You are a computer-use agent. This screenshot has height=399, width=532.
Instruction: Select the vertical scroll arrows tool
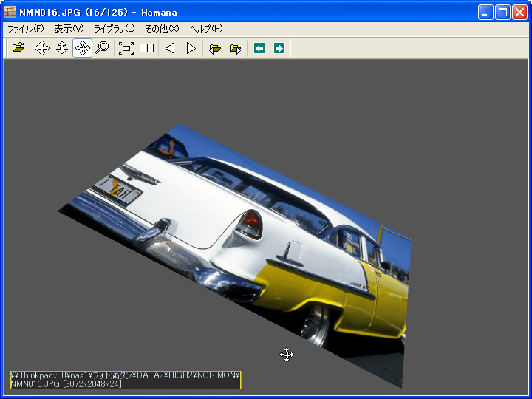[x=62, y=48]
